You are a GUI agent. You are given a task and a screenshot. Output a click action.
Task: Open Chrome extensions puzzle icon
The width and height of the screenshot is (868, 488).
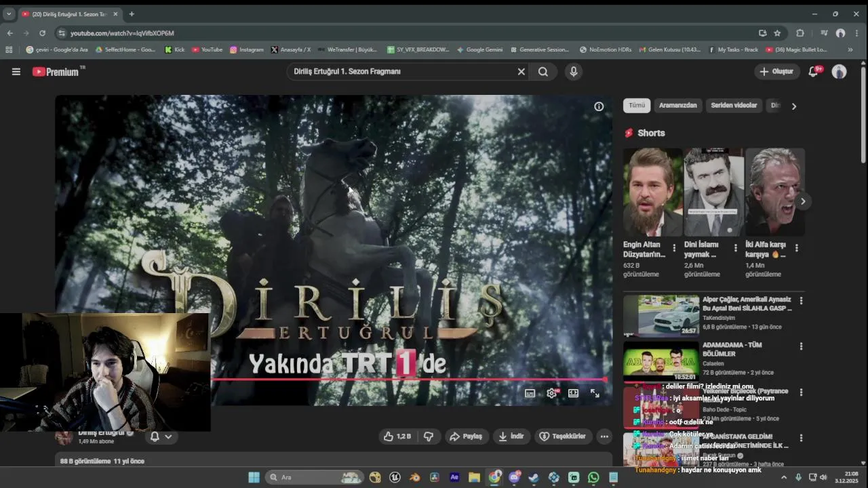(x=800, y=33)
